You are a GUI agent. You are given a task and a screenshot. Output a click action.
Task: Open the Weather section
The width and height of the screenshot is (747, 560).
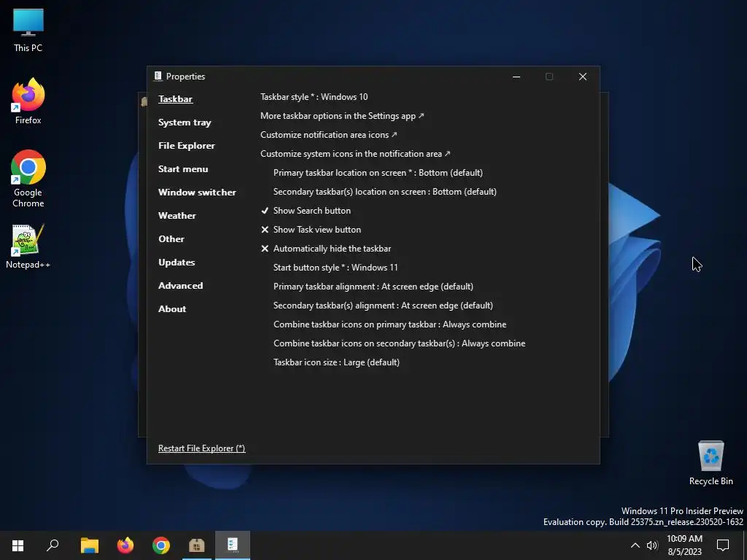point(177,216)
